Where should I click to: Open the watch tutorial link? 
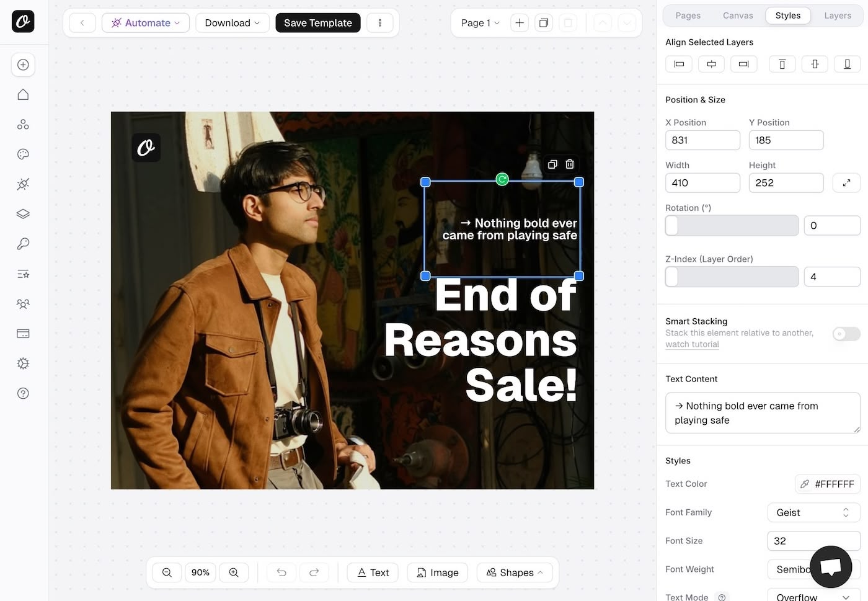coord(692,344)
